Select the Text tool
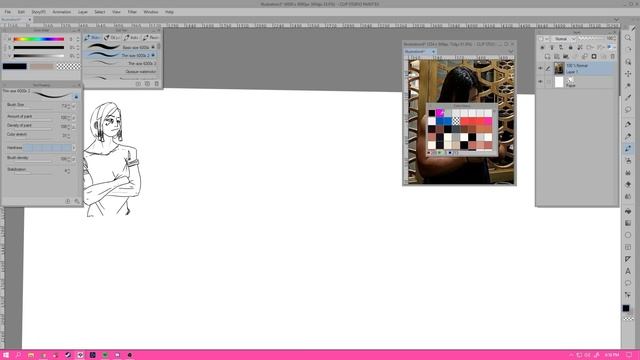 628,271
